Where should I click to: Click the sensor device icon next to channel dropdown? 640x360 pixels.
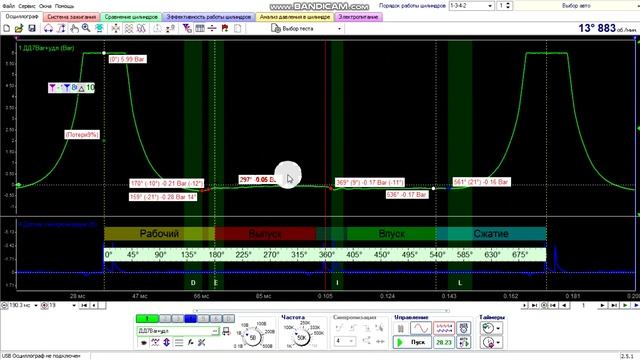226,331
